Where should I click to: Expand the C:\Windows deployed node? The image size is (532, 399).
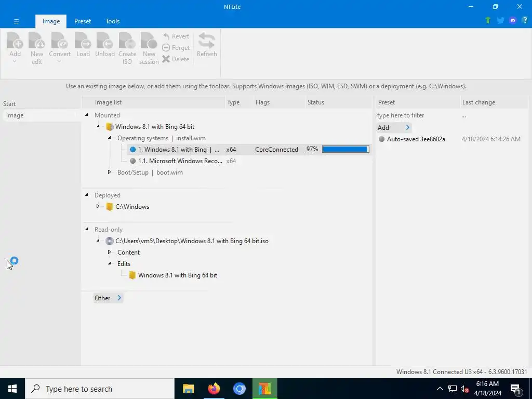[98, 206]
